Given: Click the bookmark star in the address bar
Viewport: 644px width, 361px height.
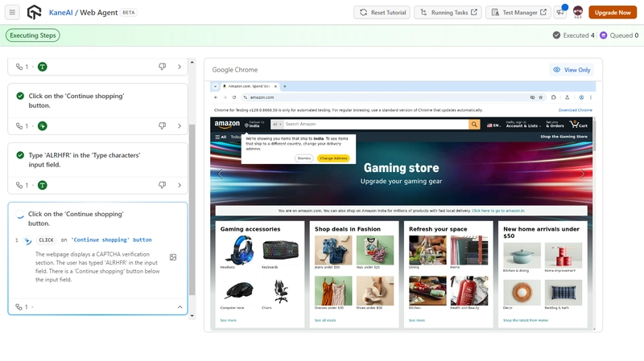Looking at the screenshot, I should (x=540, y=97).
